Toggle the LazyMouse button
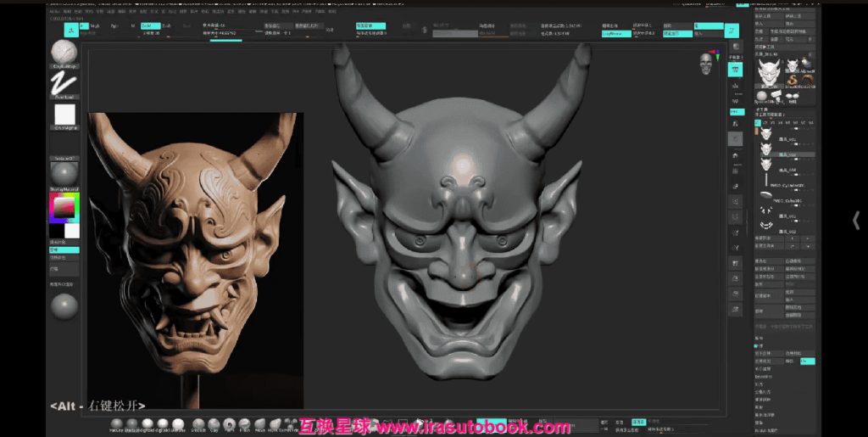Screen dimensions: 868x437 617,34
